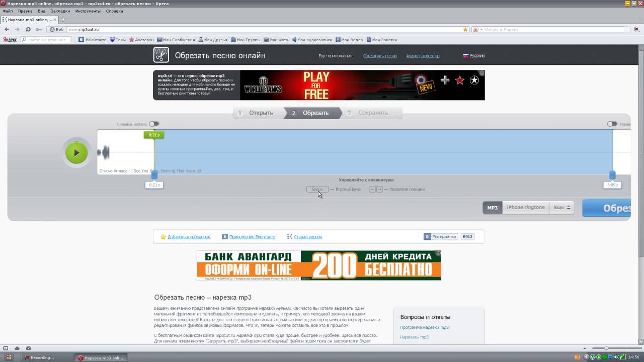
Task: Open the Мои Сообщения bookmark
Action: point(176,40)
